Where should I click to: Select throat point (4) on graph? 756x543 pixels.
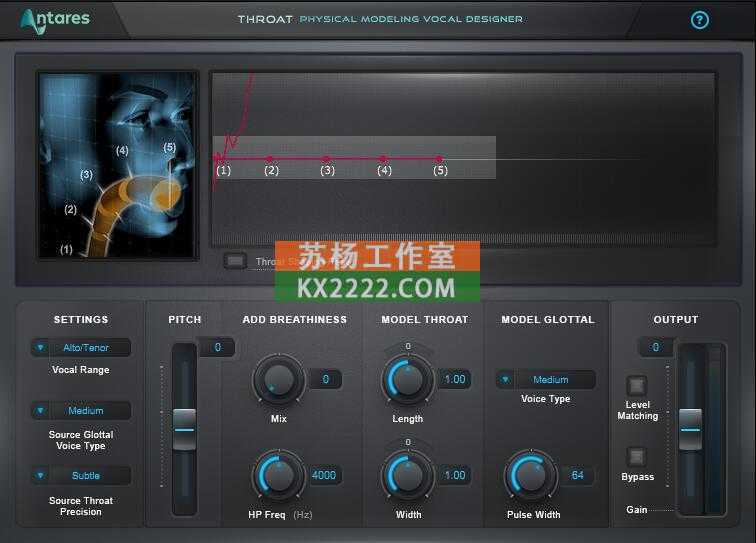pyautogui.click(x=383, y=158)
